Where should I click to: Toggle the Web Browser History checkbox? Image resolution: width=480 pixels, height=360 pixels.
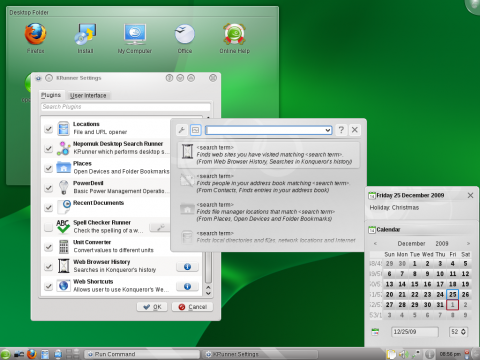click(49, 266)
